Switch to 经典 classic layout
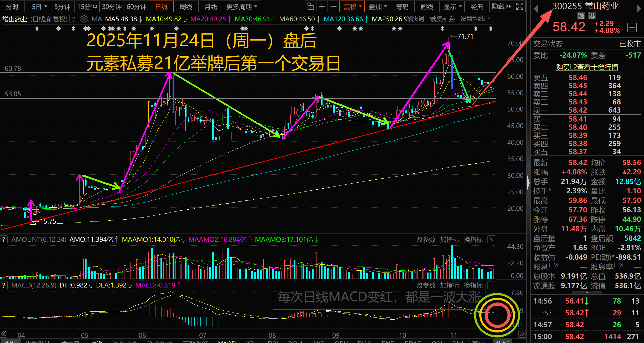 click(477, 6)
